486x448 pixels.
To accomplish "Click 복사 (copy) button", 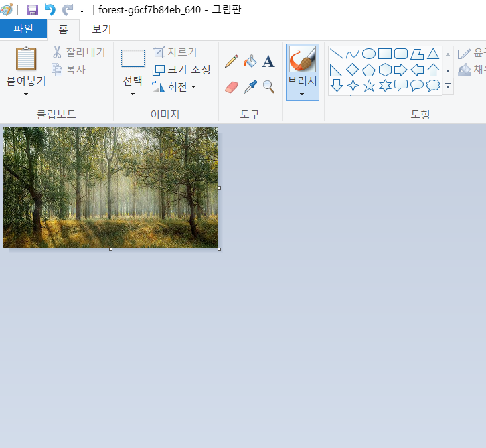I will pos(68,70).
